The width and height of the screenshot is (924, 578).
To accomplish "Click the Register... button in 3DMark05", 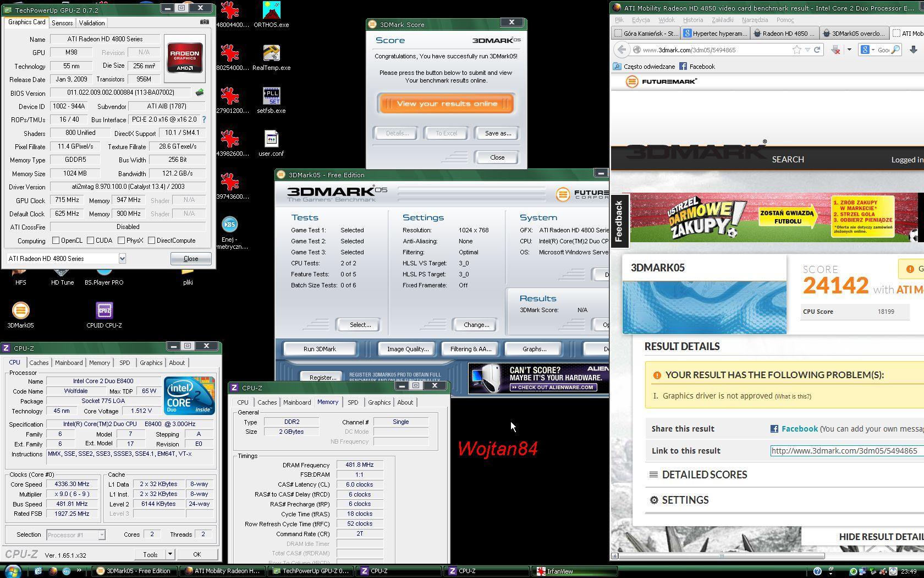I will click(x=323, y=377).
